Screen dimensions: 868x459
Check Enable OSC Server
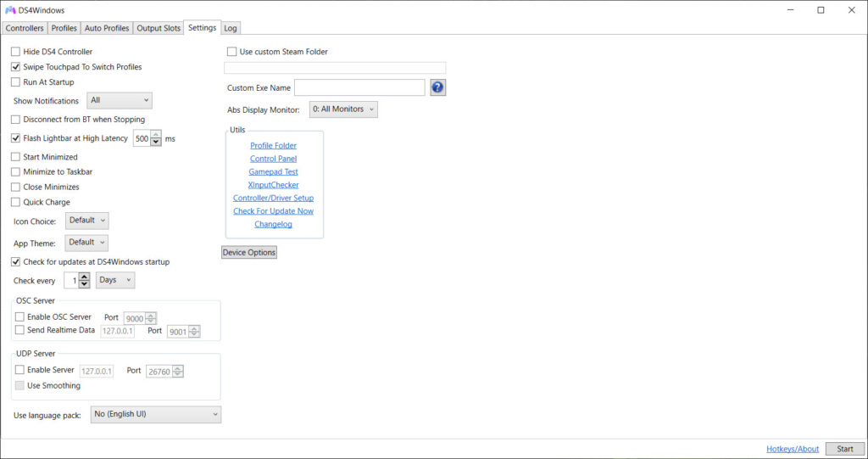[x=20, y=317]
